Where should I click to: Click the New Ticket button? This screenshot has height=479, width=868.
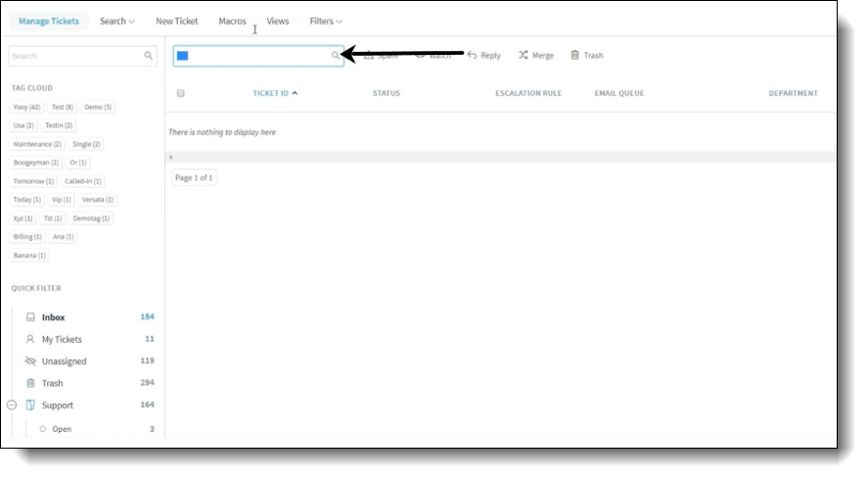[177, 22]
